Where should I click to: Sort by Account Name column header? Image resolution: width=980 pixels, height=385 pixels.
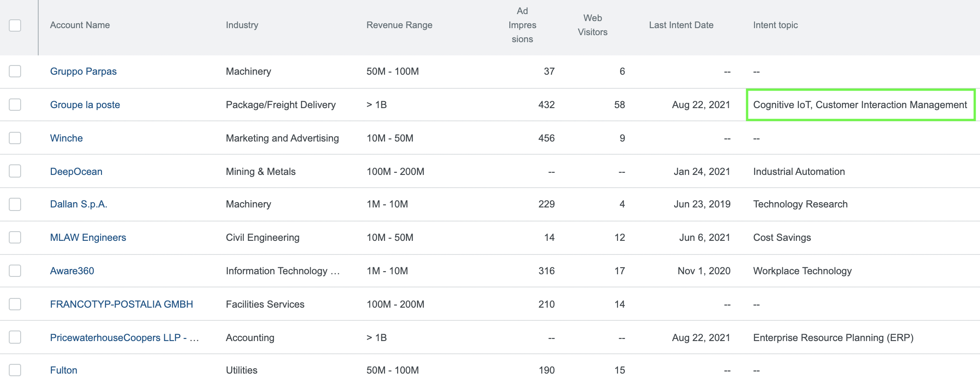80,25
